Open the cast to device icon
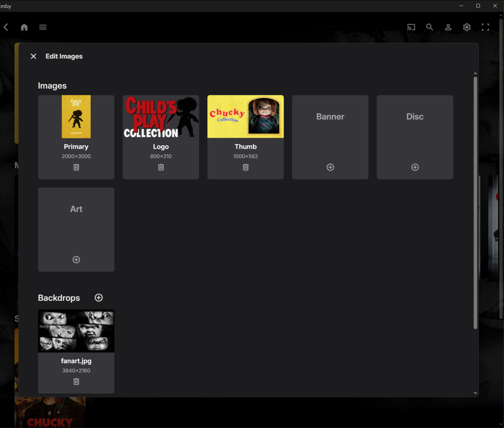This screenshot has width=504, height=428. [x=411, y=27]
